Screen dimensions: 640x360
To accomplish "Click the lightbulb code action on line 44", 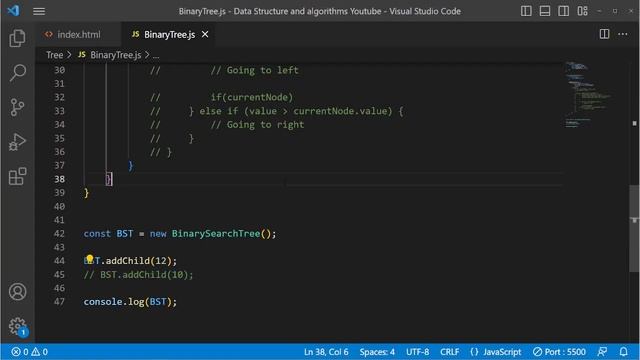I will tap(90, 258).
